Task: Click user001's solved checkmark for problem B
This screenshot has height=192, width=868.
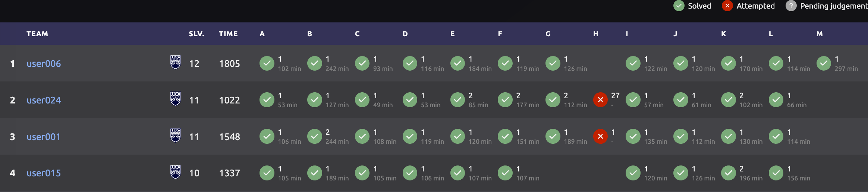Action: click(315, 136)
